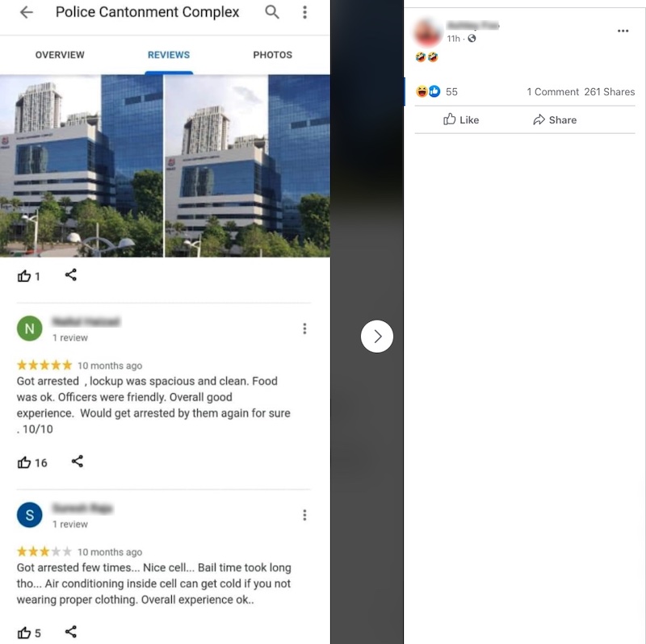Viewport: 646px width, 644px height.
Task: Like the Facebook post
Action: pyautogui.click(x=461, y=119)
